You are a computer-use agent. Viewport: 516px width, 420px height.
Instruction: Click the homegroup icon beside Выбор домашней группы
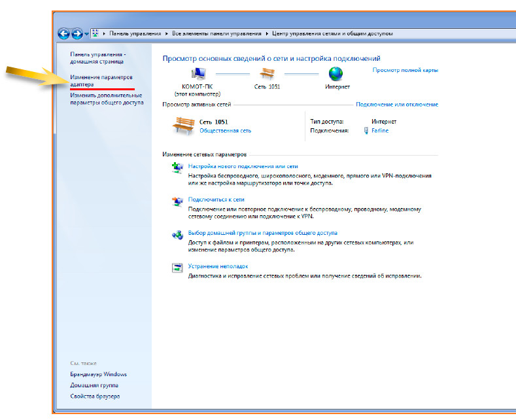pyautogui.click(x=177, y=235)
